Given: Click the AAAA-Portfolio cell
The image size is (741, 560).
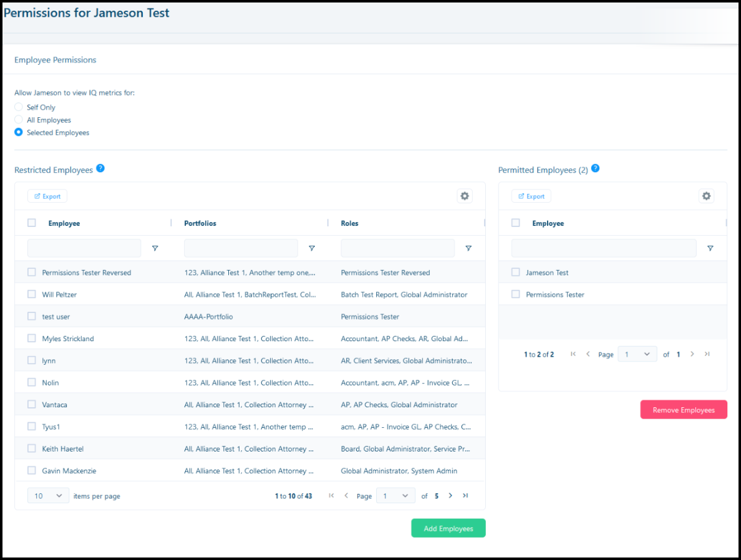Looking at the screenshot, I should (x=208, y=317).
